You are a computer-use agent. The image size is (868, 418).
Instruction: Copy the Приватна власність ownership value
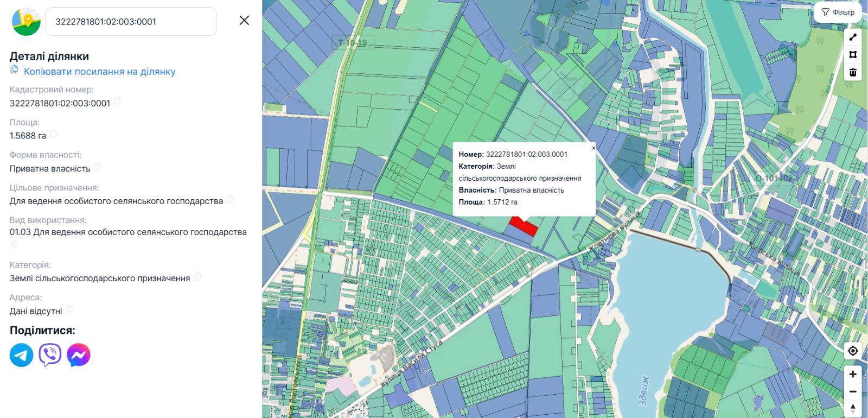98,167
